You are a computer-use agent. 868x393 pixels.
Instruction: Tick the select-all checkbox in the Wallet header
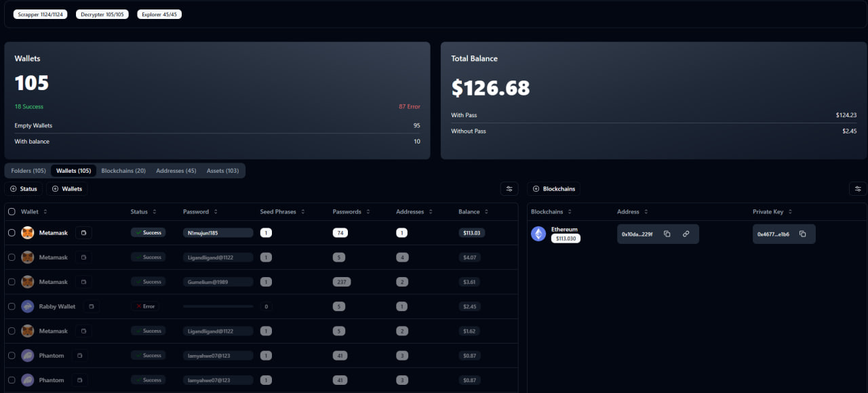pos(12,211)
